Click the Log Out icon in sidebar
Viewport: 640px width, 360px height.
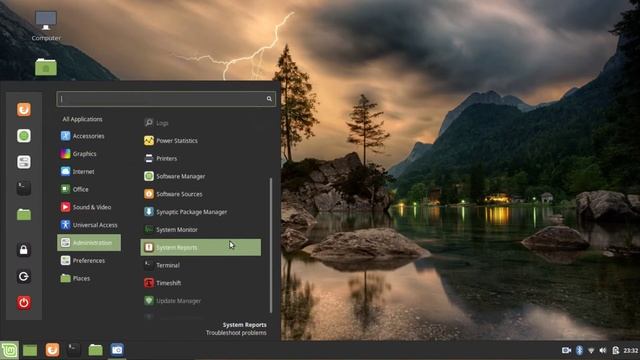tap(24, 276)
